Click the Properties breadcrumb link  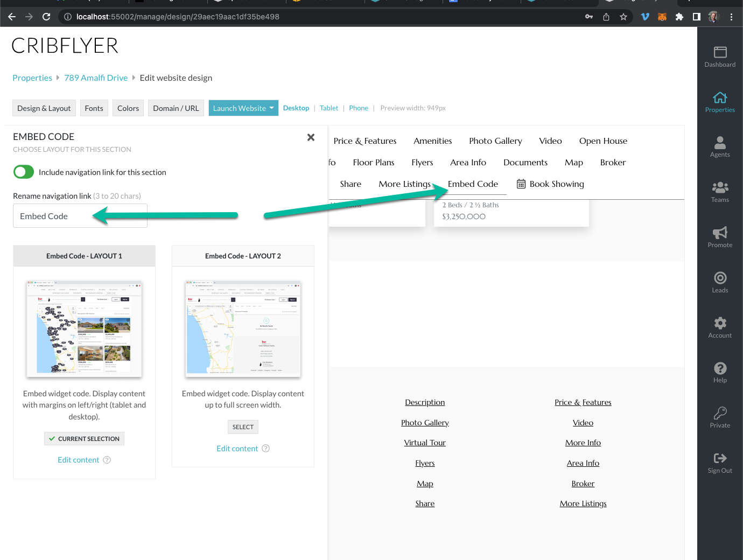click(32, 78)
